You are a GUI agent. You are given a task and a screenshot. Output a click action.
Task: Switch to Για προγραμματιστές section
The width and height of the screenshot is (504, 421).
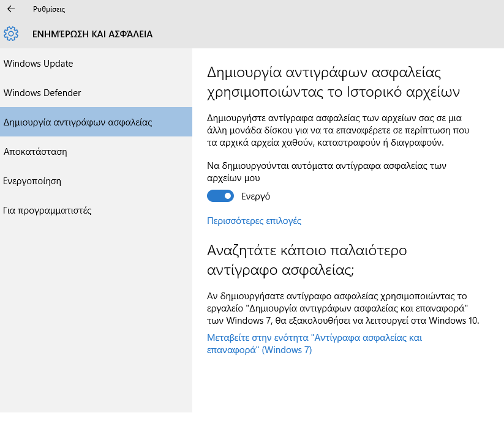tap(48, 210)
